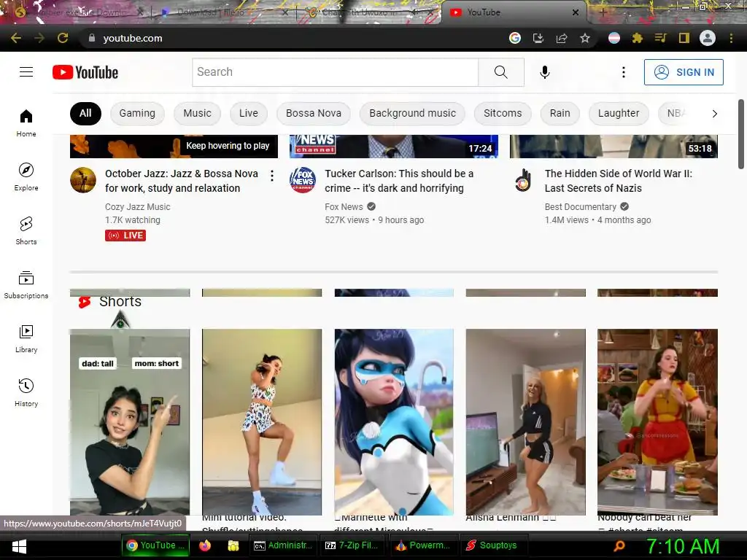Click install app icon in address bar

[538, 38]
